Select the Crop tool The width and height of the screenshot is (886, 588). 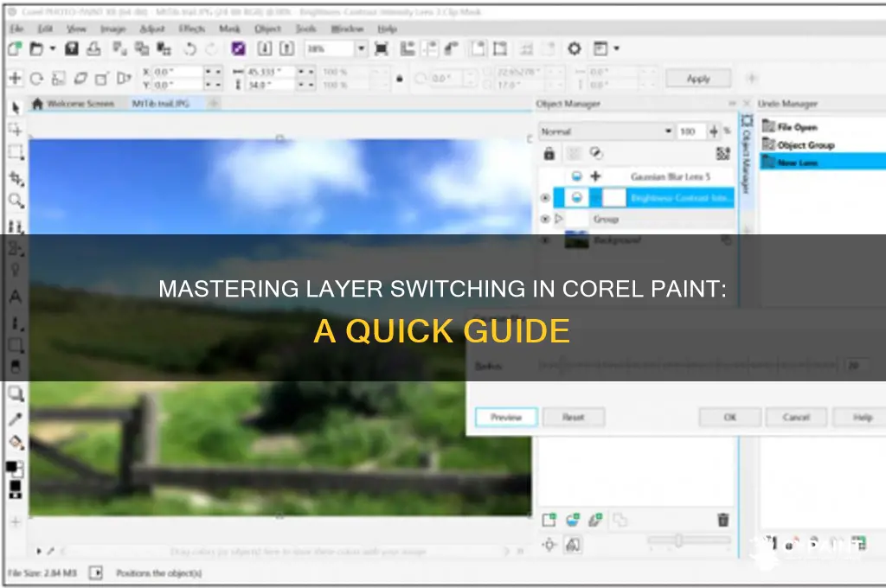click(16, 178)
